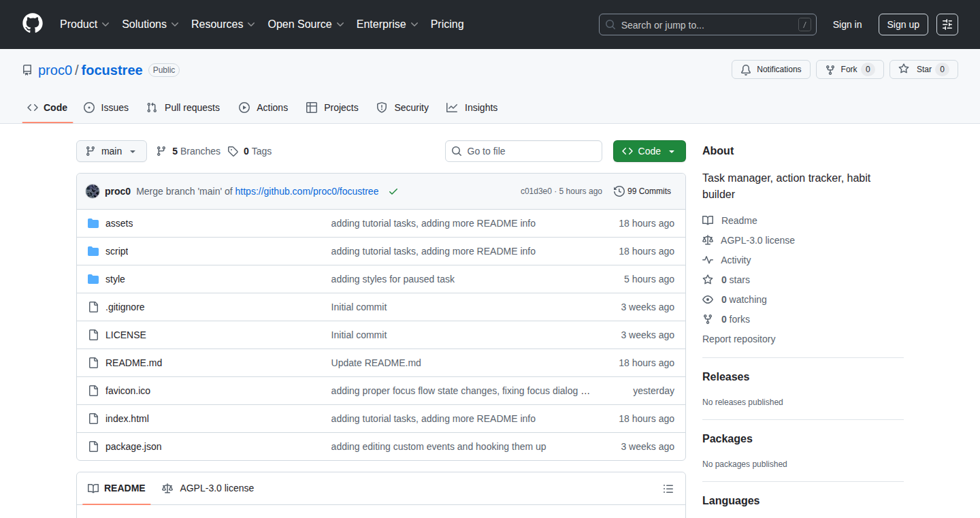Click the GitHub logo icon

pyautogui.click(x=33, y=25)
